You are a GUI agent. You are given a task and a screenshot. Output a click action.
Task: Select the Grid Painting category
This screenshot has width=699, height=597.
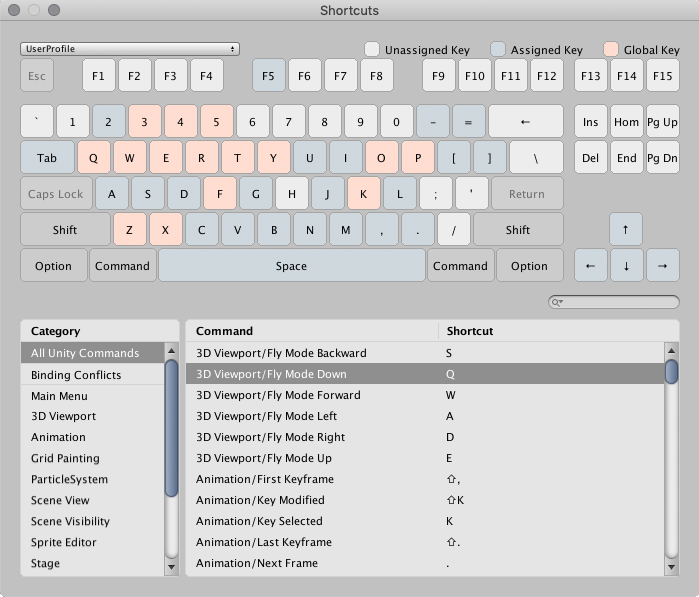coord(92,458)
